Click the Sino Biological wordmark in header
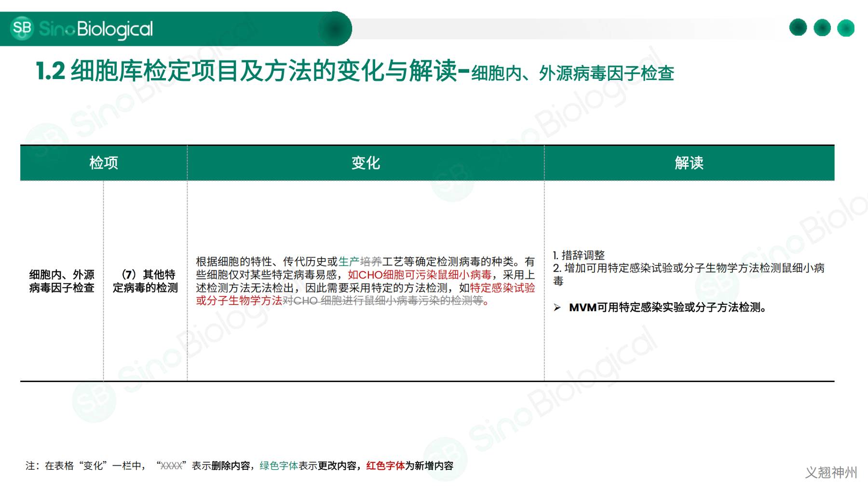Image resolution: width=868 pixels, height=488 pixels. click(x=95, y=29)
